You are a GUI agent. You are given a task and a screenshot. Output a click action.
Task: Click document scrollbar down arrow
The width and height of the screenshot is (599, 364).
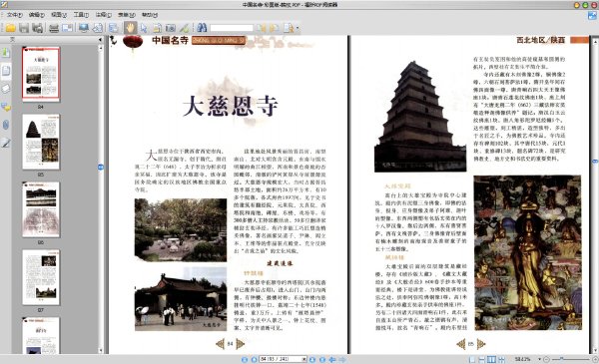(x=595, y=351)
